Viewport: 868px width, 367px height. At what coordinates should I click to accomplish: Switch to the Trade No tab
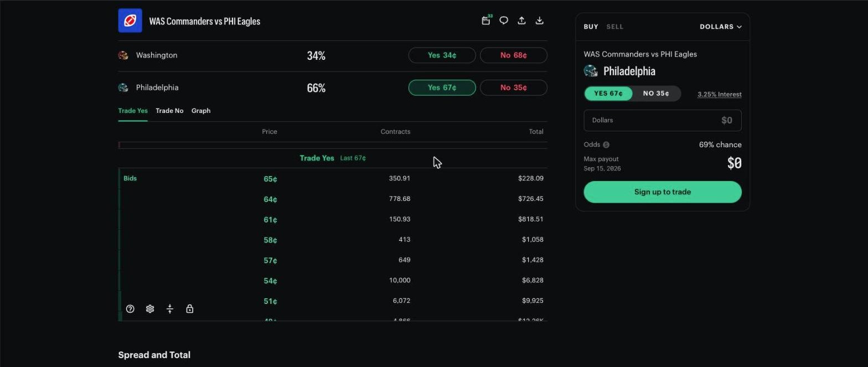169,111
